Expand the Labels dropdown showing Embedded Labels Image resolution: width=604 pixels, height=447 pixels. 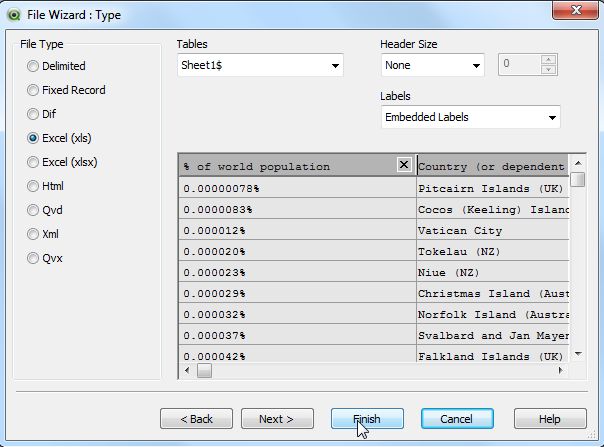[471, 117]
